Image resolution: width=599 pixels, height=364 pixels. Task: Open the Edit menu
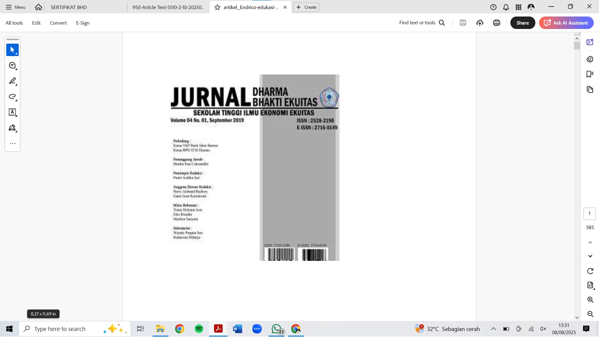pyautogui.click(x=36, y=23)
